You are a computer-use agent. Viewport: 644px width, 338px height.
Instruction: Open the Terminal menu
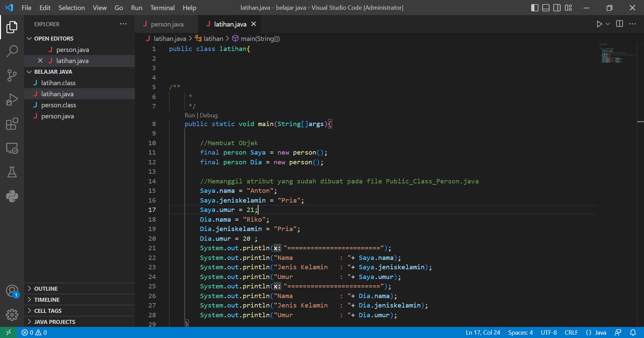coord(162,8)
